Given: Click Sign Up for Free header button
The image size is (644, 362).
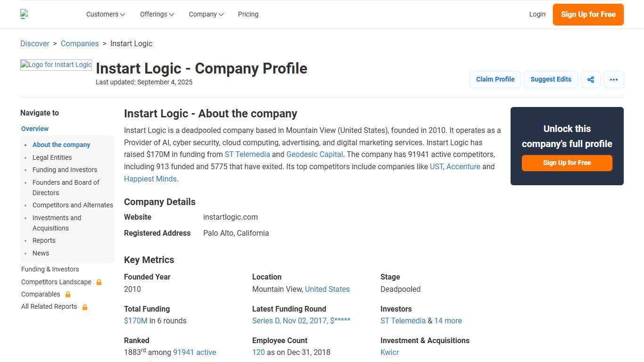Looking at the screenshot, I should coord(588,14).
